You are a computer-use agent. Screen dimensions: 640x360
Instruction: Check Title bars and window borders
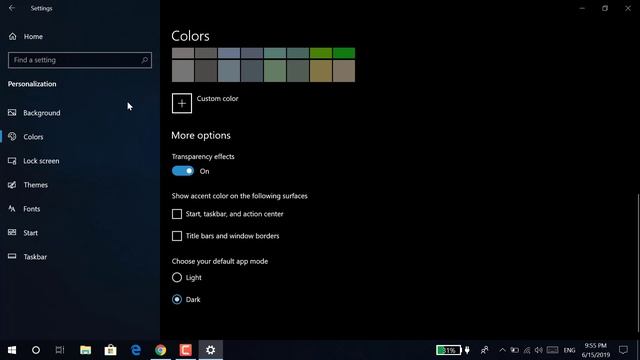click(x=177, y=236)
